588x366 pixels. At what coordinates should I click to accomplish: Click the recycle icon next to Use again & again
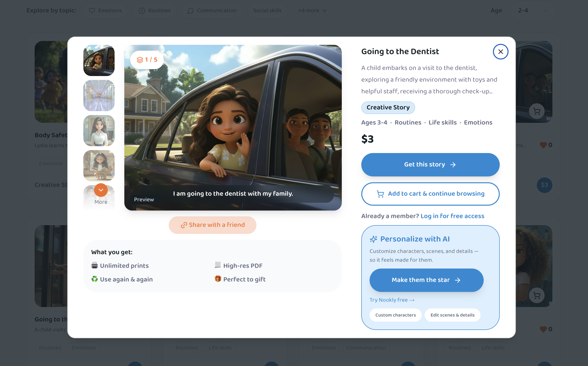point(94,279)
